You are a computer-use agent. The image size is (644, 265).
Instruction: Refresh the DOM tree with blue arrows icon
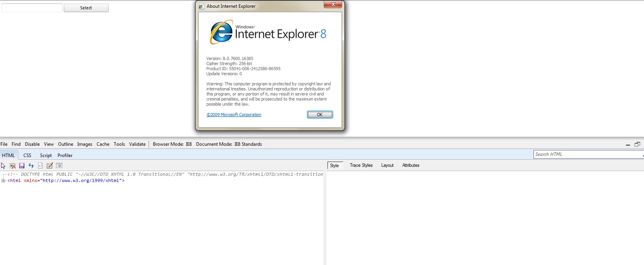click(x=31, y=166)
